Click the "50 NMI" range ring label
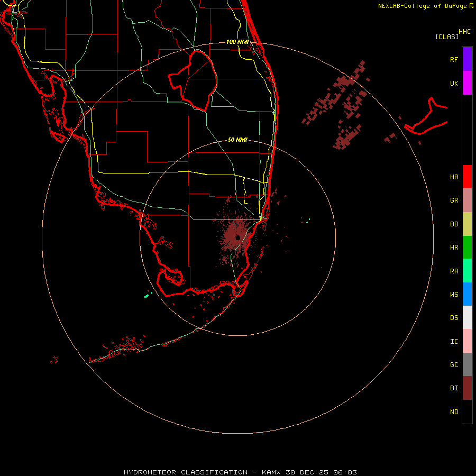Image resolution: width=476 pixels, height=476 pixels. 237,140
